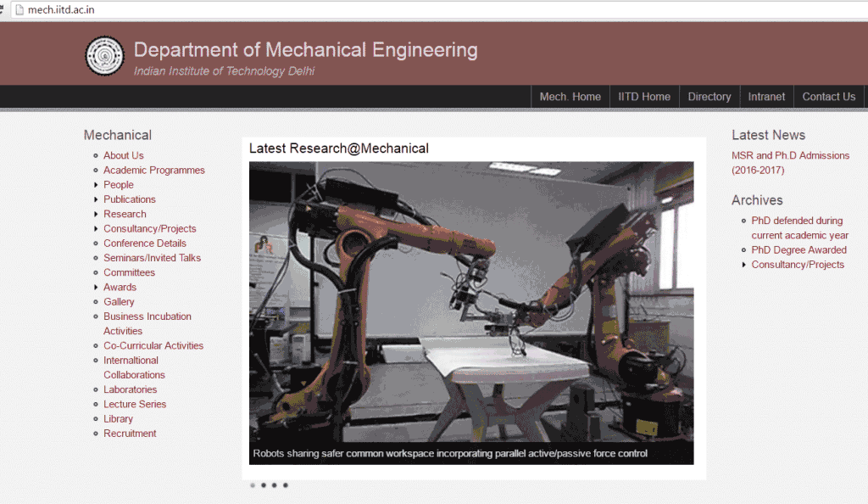Viewport: 868px width, 504px height.
Task: Click the address bar showing mech.iitd.ac.in
Action: (x=437, y=9)
